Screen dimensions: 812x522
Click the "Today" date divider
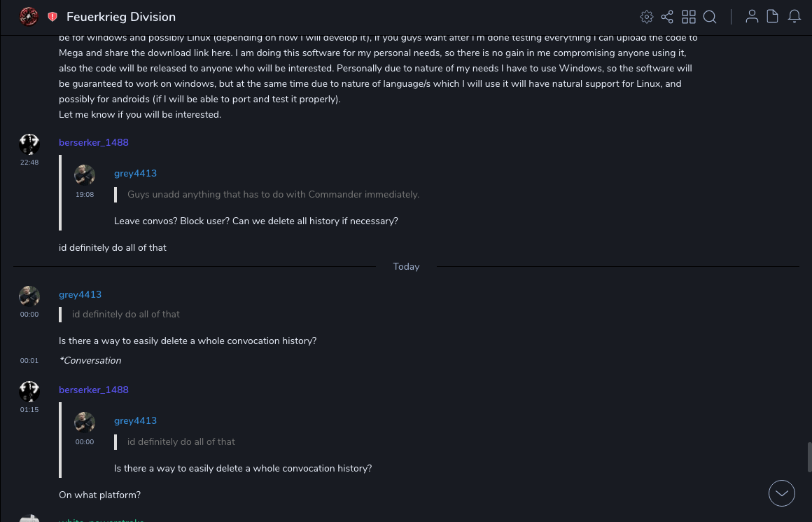point(406,266)
